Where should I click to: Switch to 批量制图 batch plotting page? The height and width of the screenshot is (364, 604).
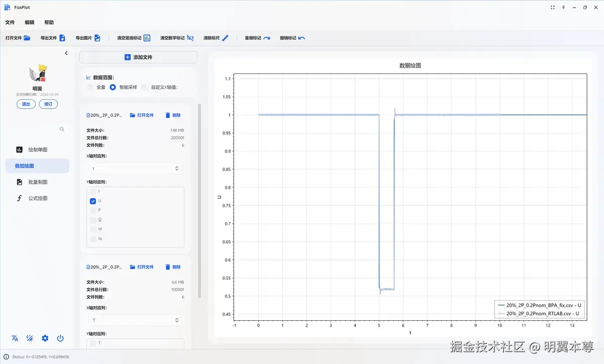pyautogui.click(x=37, y=182)
